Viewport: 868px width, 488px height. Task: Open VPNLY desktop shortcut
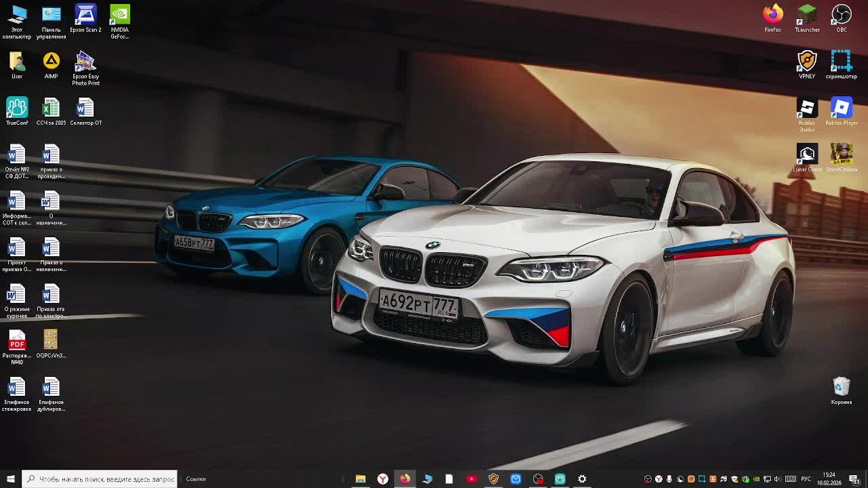tap(807, 65)
